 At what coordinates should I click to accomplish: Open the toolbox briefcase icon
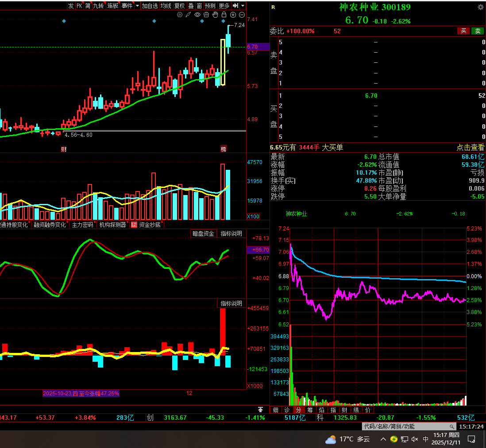pos(206,15)
